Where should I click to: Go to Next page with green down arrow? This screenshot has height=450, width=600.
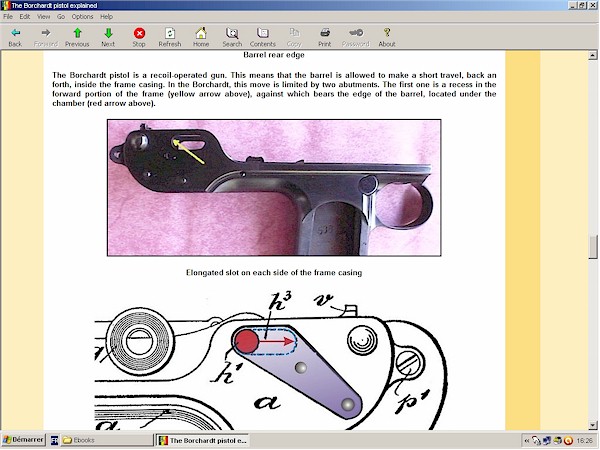pyautogui.click(x=108, y=33)
